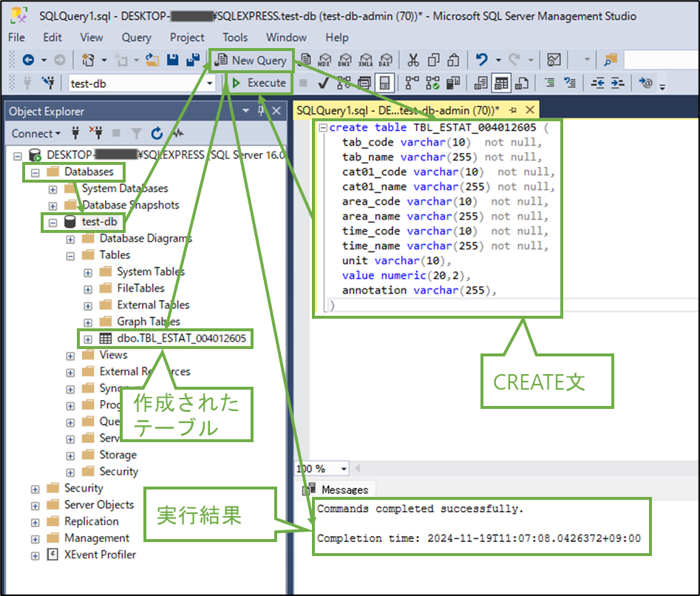Collapse the Databases folder node

coord(35,172)
